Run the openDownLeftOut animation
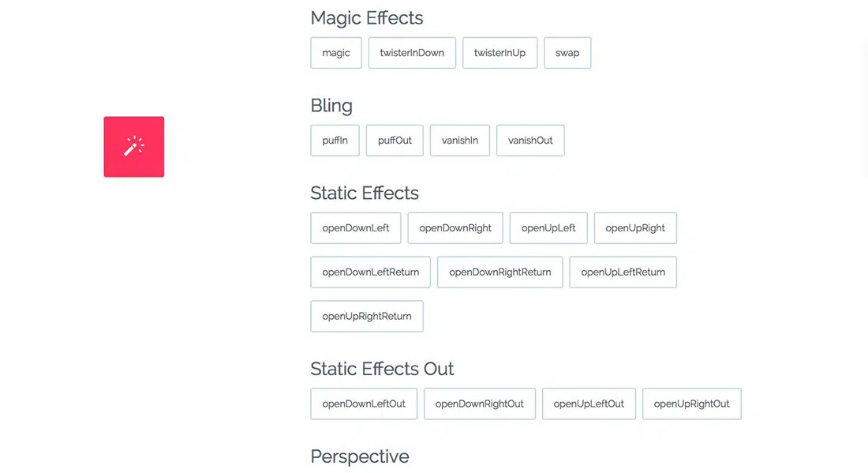Screen dimensions: 868x473 [364, 404]
